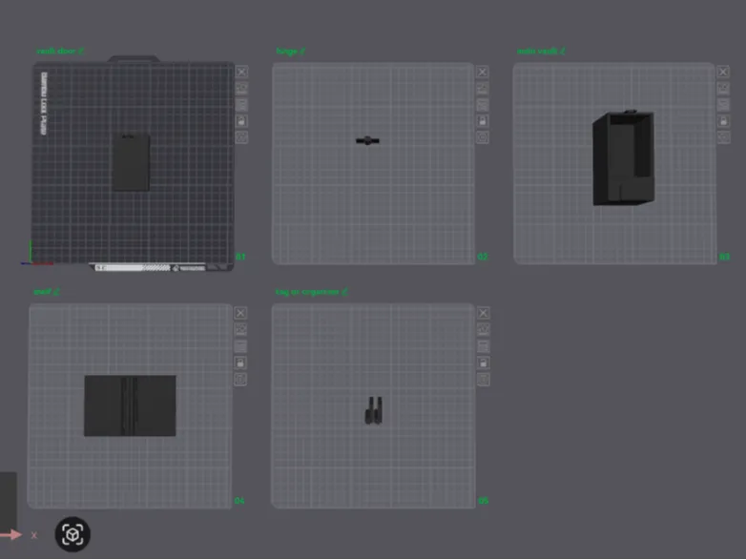Click the 3D cube view button
The height and width of the screenshot is (560, 746).
tap(73, 534)
